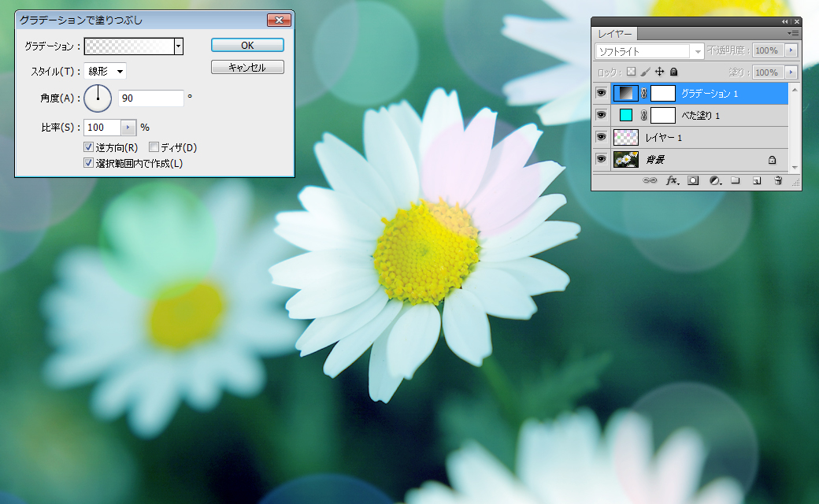Open the gradient picker dropdown arrow

(179, 46)
